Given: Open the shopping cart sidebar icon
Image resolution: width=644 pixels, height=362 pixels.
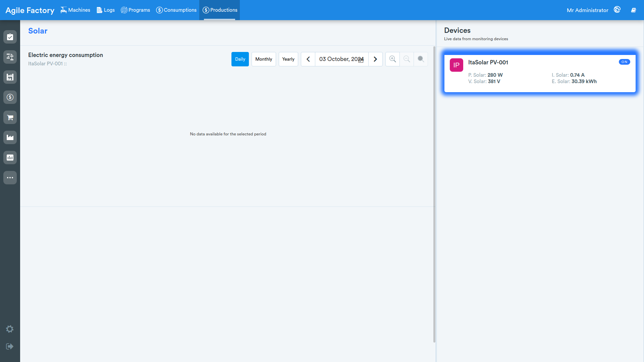Looking at the screenshot, I should [x=10, y=117].
